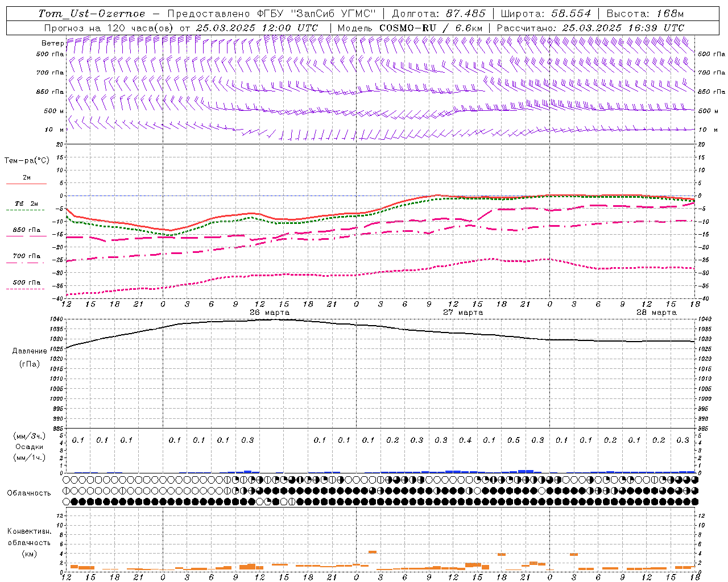Screen dimensions: 728x582
Task: Click the 'Осадки' precipitation label
Action: click(30, 447)
